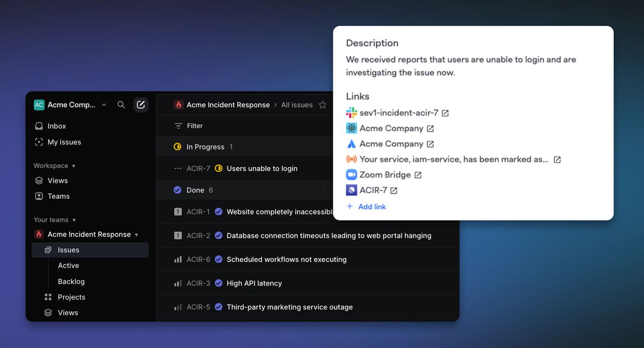The image size is (644, 348).
Task: Open the iam-service marked as link
Action: click(x=454, y=159)
